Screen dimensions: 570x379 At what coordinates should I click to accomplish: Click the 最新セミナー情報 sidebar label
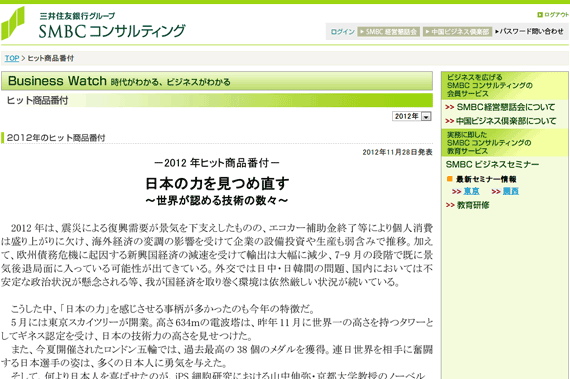486,179
